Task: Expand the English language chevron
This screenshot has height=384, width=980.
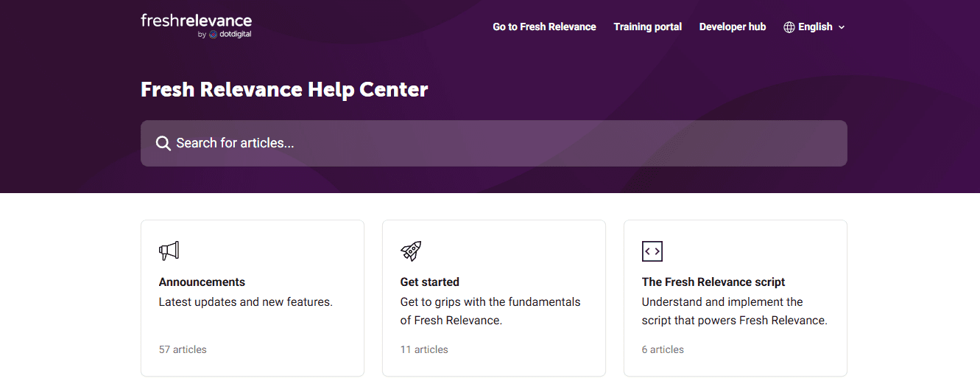Action: pos(842,27)
